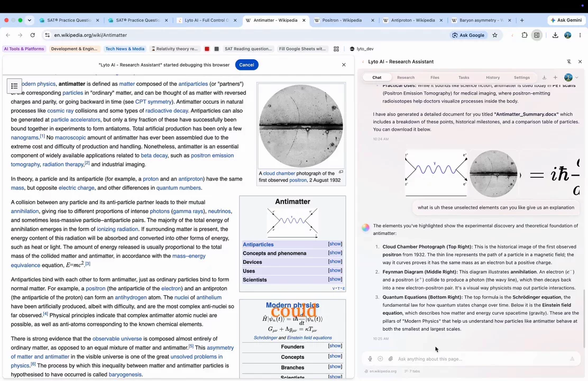
Task: Open the Files tab in Lyto panel
Action: pyautogui.click(x=435, y=77)
